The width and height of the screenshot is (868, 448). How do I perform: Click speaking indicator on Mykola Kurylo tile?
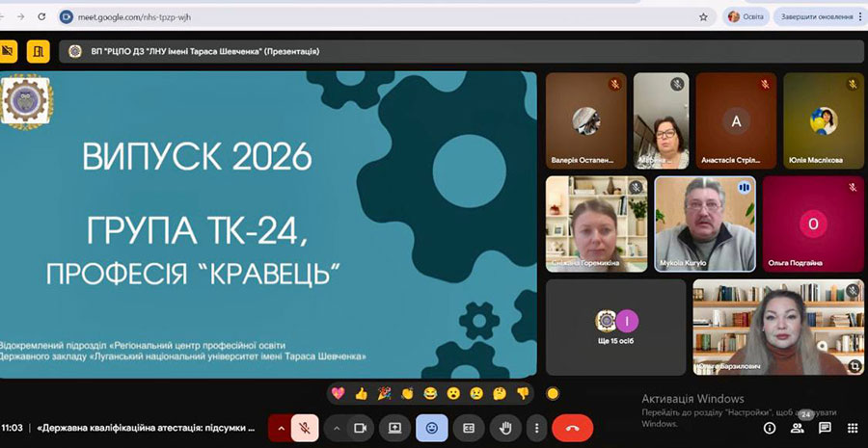pos(744,188)
